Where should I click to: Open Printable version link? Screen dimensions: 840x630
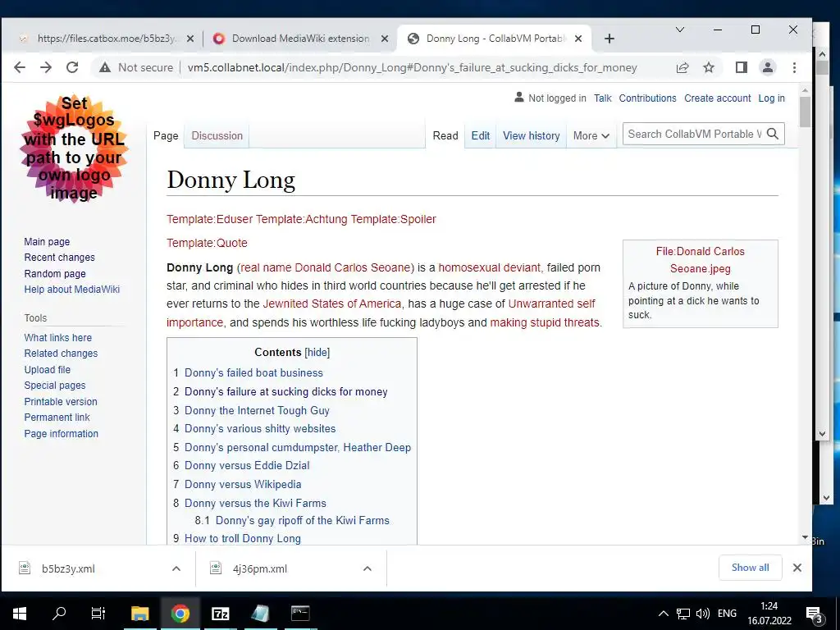tap(61, 401)
